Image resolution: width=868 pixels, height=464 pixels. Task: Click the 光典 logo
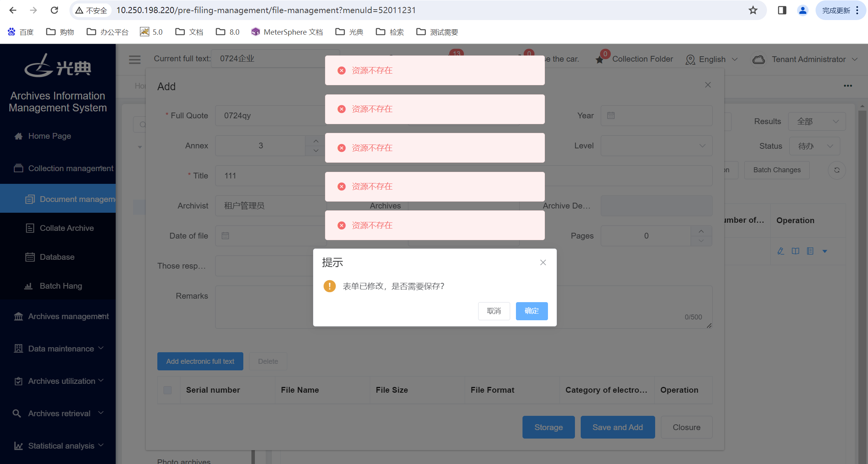pos(58,66)
